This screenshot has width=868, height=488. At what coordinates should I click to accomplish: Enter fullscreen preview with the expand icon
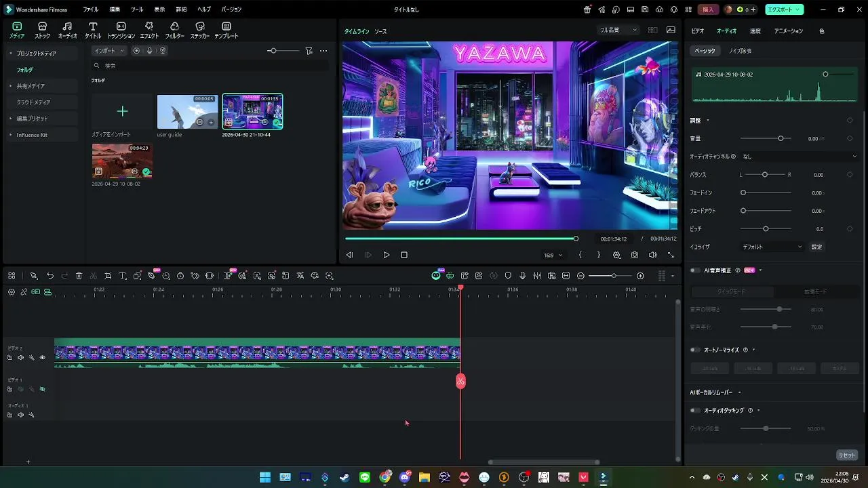[x=671, y=255]
